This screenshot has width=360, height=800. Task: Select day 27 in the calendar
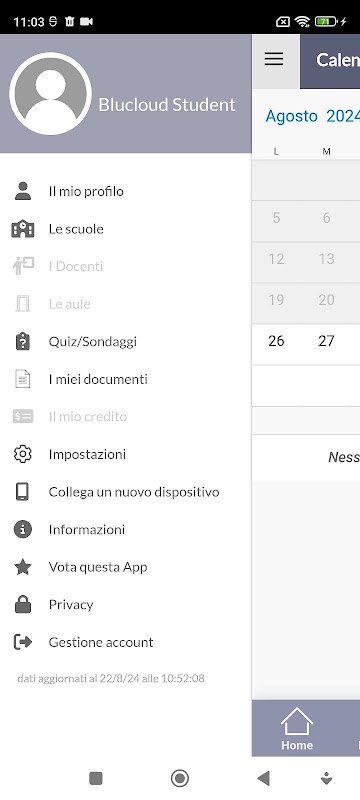pyautogui.click(x=326, y=341)
